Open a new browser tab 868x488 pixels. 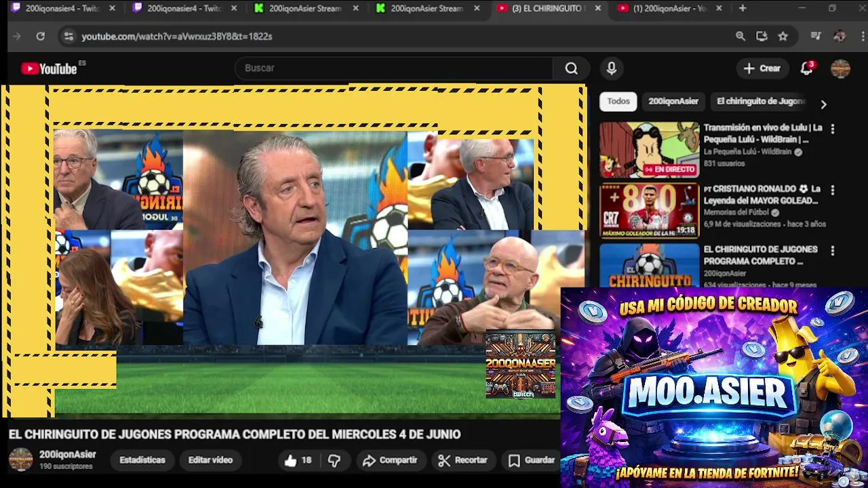(743, 8)
